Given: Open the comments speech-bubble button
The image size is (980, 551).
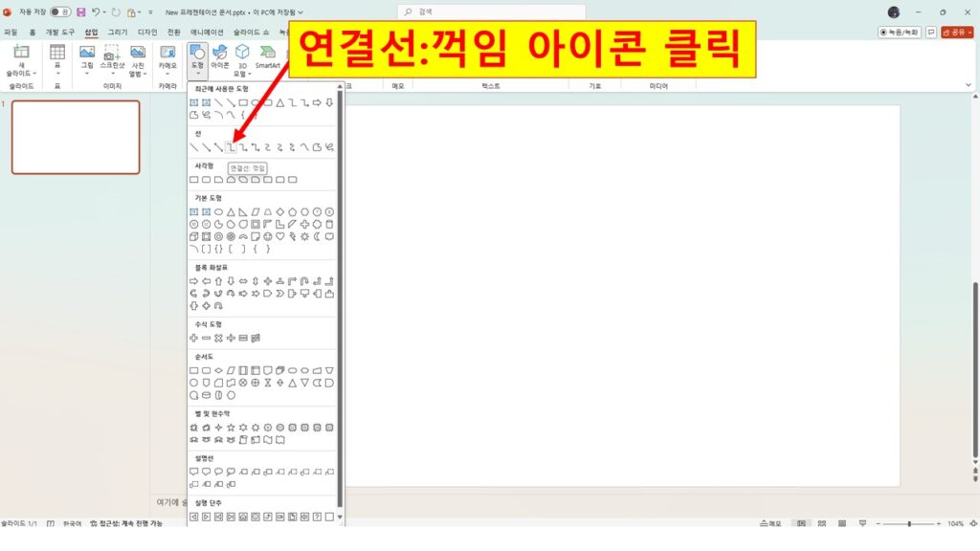Looking at the screenshot, I should (x=931, y=32).
